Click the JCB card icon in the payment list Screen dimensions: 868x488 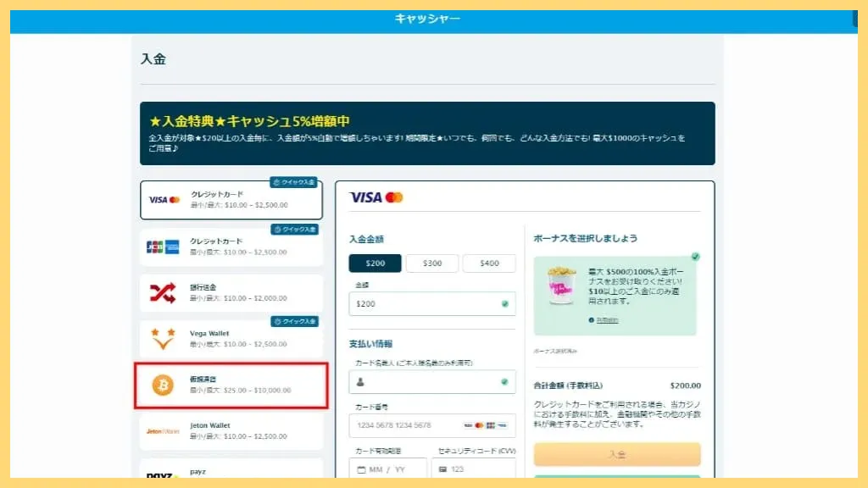pos(156,245)
